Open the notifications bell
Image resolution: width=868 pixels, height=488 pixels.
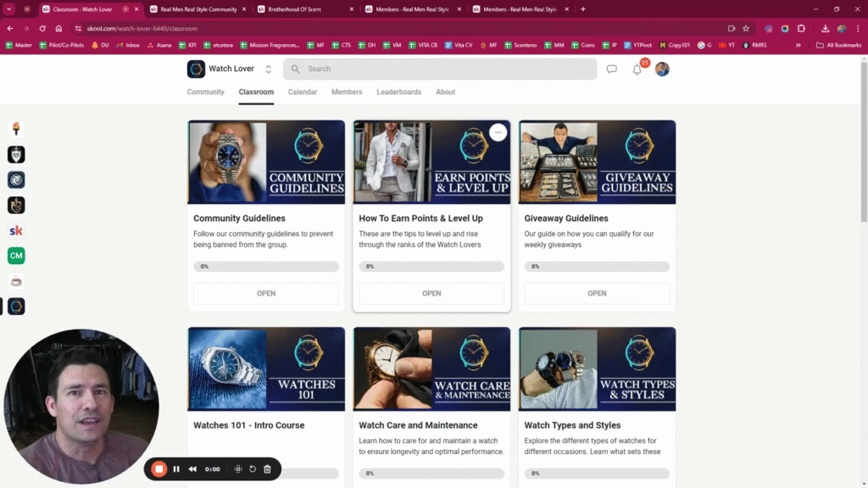pos(637,69)
